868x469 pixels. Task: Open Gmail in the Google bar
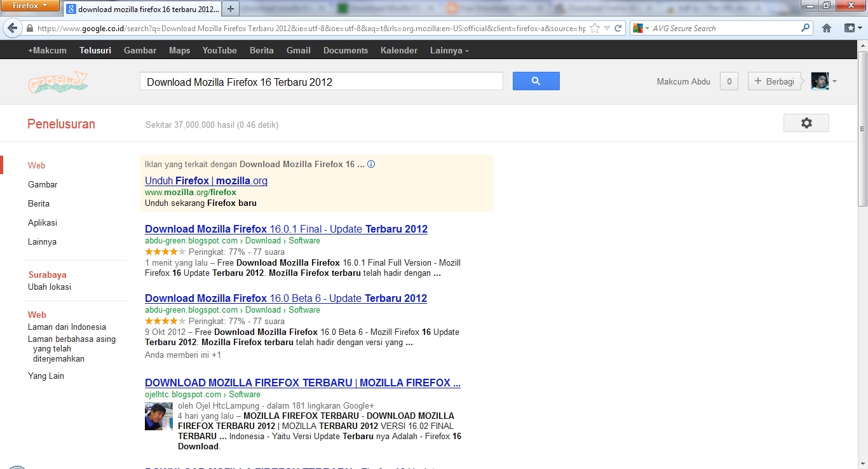pos(299,50)
